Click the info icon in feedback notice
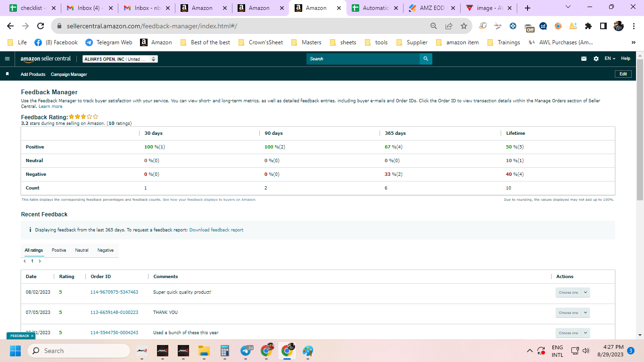 pyautogui.click(x=30, y=230)
